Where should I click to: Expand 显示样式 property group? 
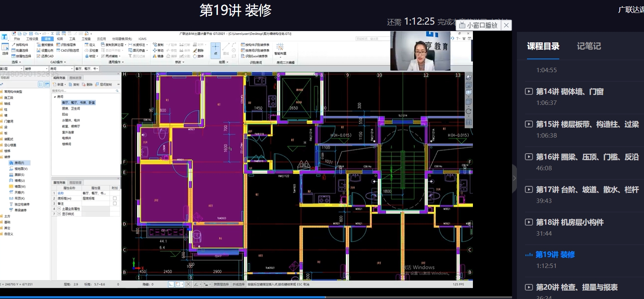(59, 214)
